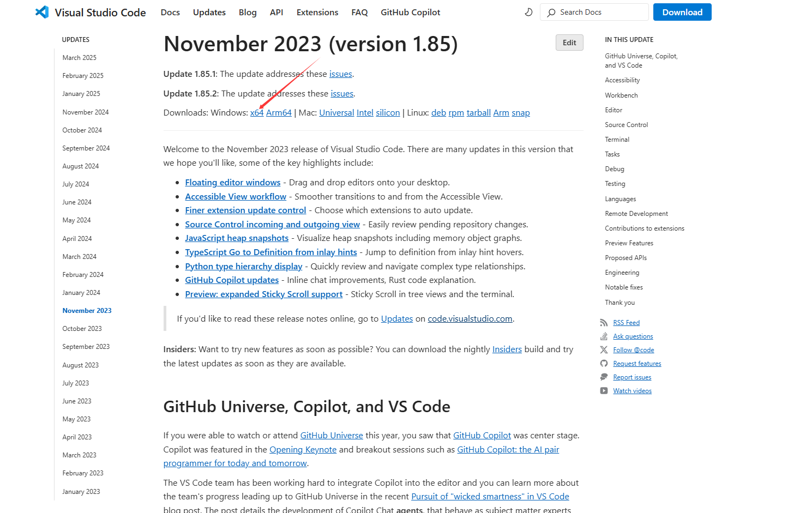The image size is (812, 513).
Task: Open the RSS Feed text link
Action: pyautogui.click(x=627, y=323)
